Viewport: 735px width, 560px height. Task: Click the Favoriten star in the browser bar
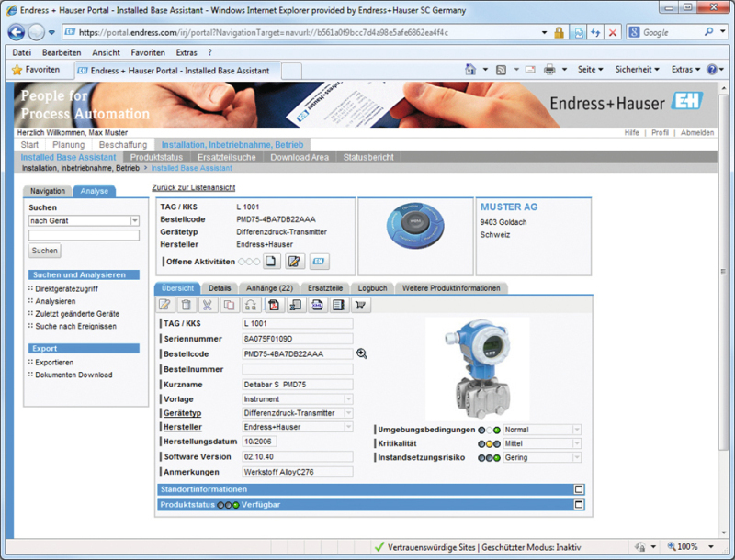coord(17,70)
